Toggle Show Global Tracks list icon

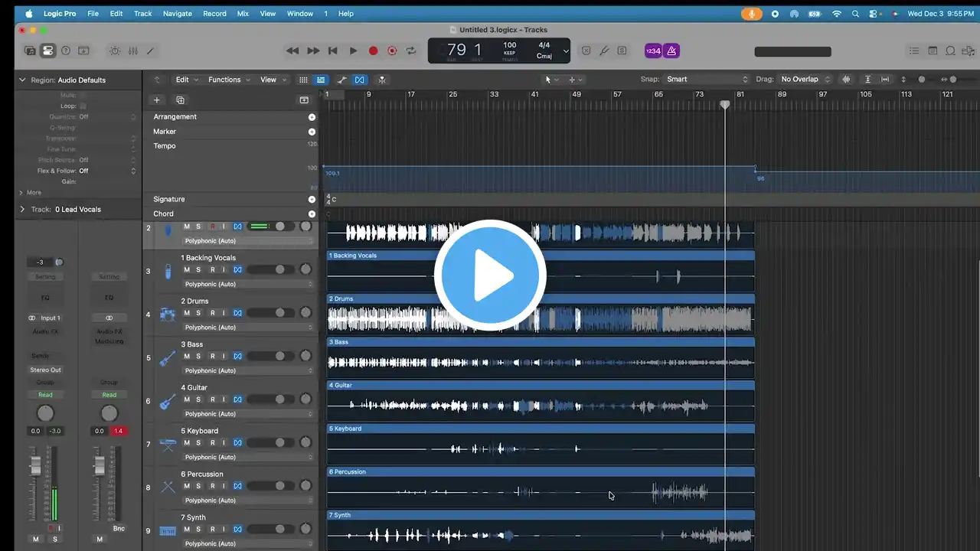321,80
